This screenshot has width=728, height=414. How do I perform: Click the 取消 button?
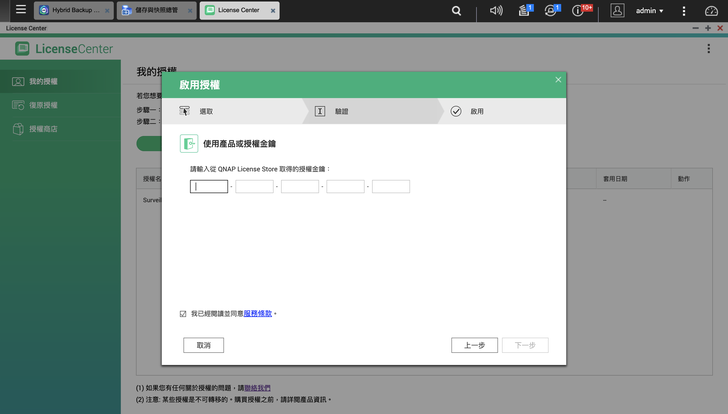[203, 345]
